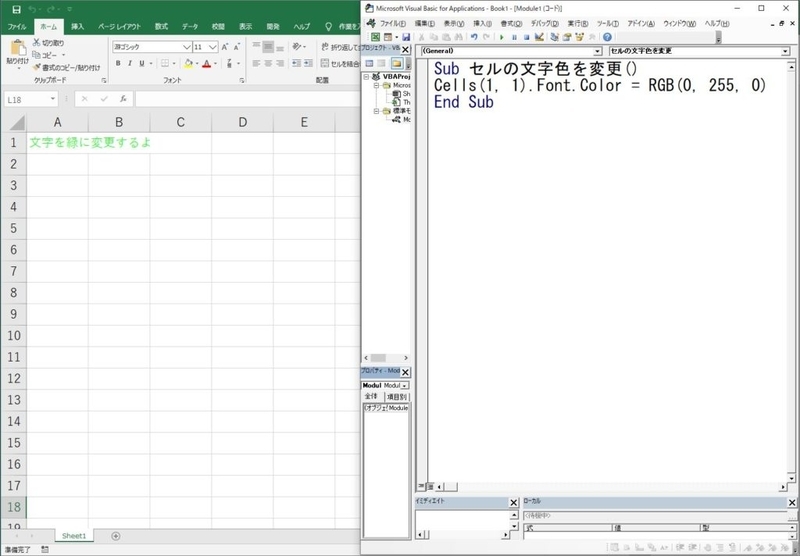Screen dimensions: 800x556
Task: Click the Reset (stop) icon in VBA toolbar
Action: (527, 37)
